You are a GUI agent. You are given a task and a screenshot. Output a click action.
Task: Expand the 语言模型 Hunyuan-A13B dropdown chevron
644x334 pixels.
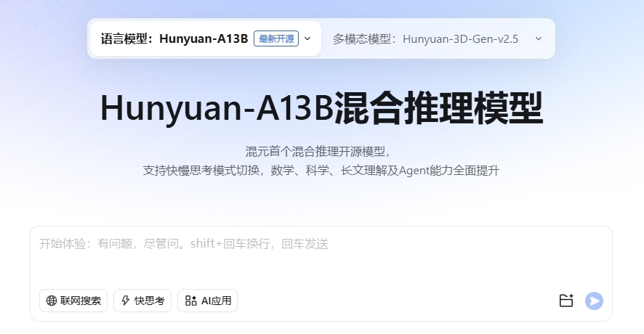pyautogui.click(x=307, y=38)
